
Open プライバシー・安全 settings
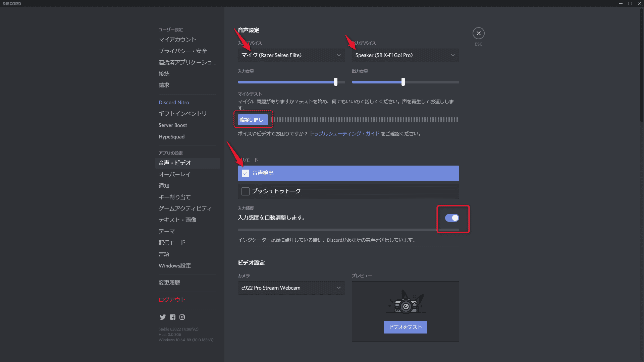point(187,51)
